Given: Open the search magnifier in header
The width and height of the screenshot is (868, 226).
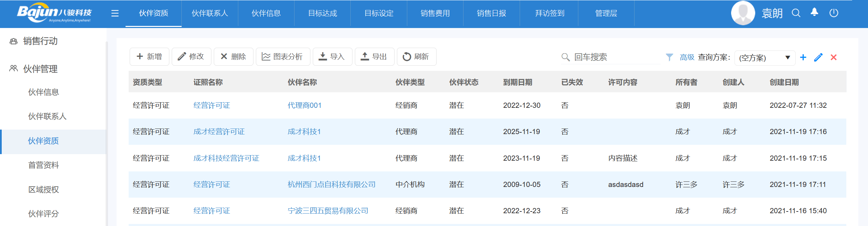Looking at the screenshot, I should tap(796, 13).
